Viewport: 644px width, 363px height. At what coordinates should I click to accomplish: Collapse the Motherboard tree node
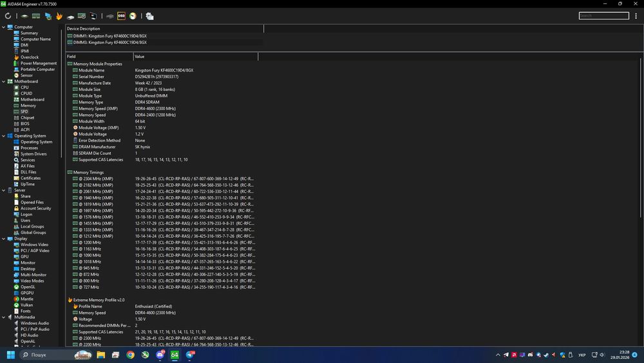(3, 81)
